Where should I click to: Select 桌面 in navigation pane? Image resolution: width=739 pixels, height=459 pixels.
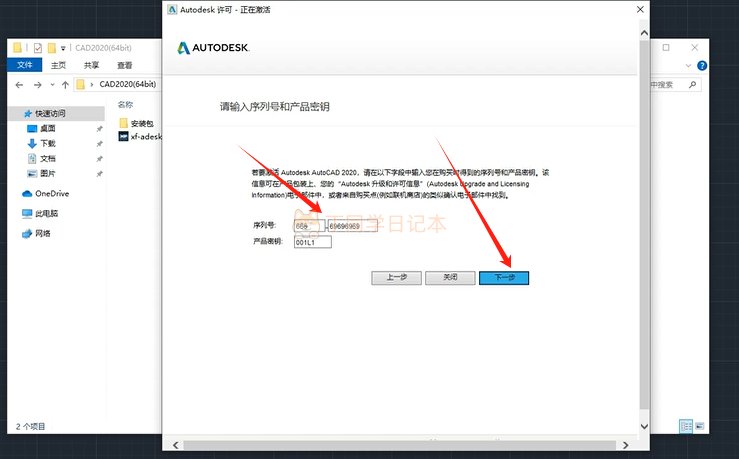pyautogui.click(x=48, y=128)
